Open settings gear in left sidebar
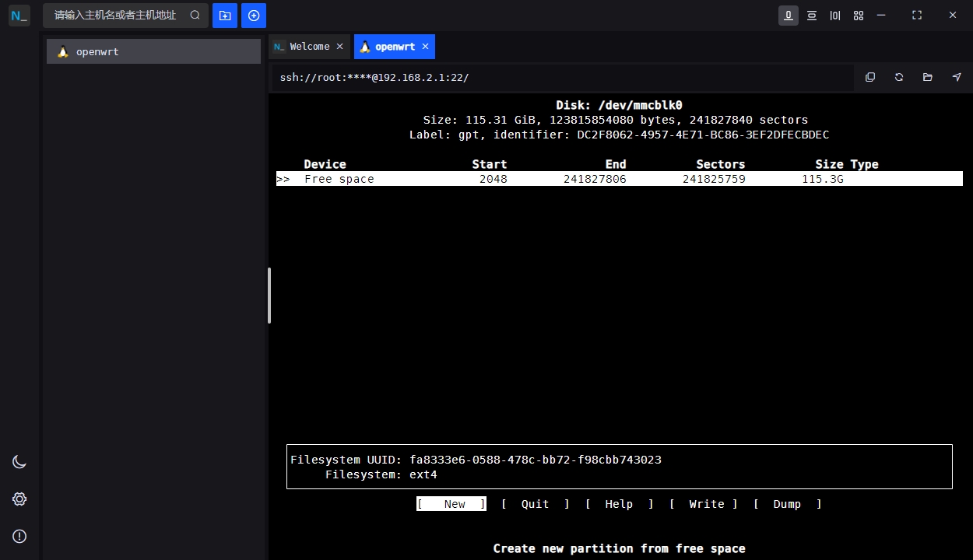The width and height of the screenshot is (973, 560). click(x=19, y=499)
